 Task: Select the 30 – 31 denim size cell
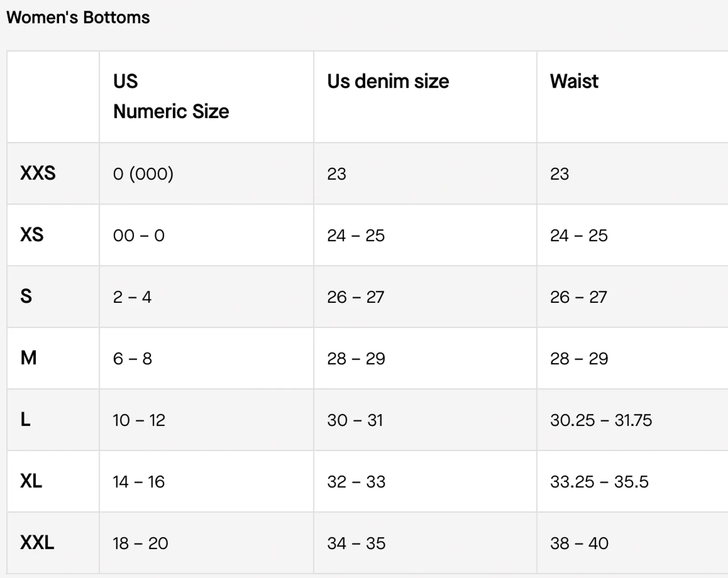(x=355, y=420)
